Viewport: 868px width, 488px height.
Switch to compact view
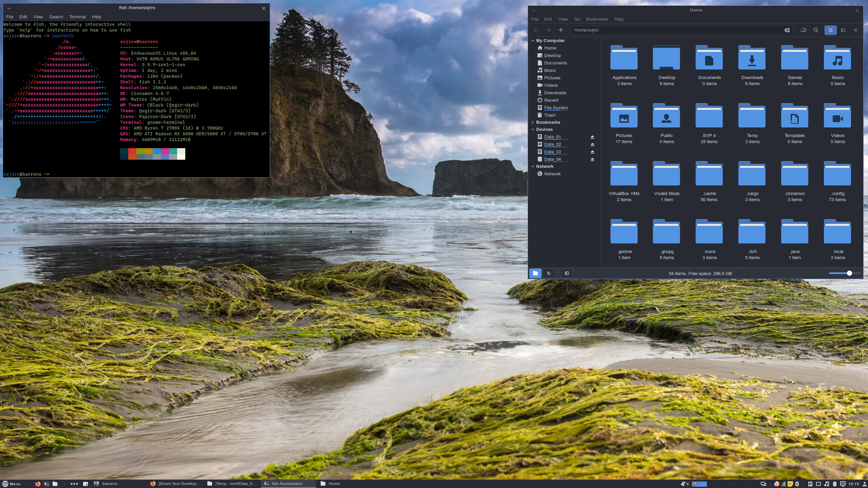(855, 30)
